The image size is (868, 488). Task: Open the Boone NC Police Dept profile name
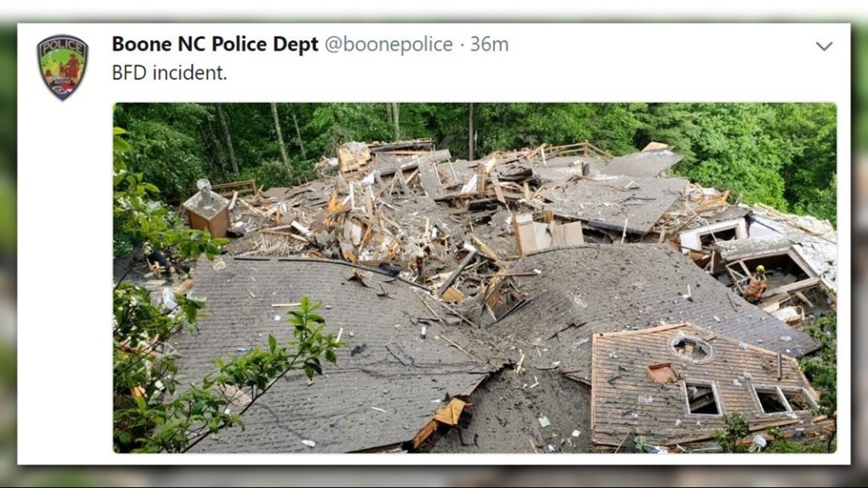215,44
